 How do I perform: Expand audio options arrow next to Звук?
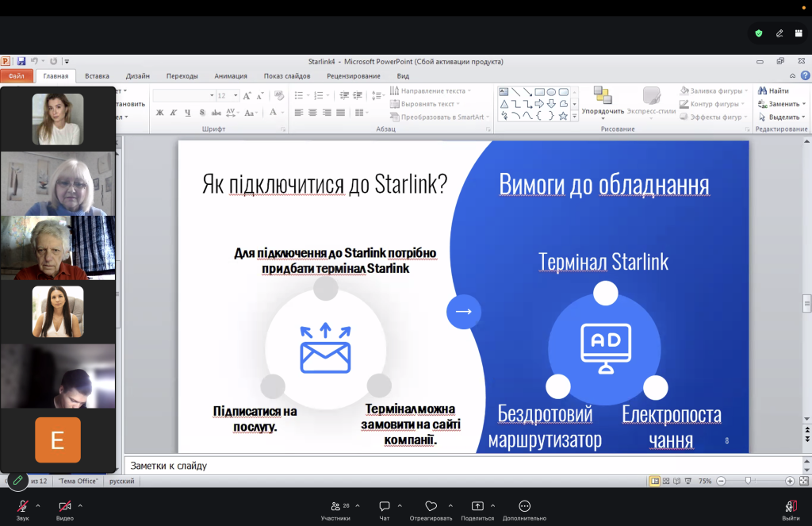[x=38, y=505]
